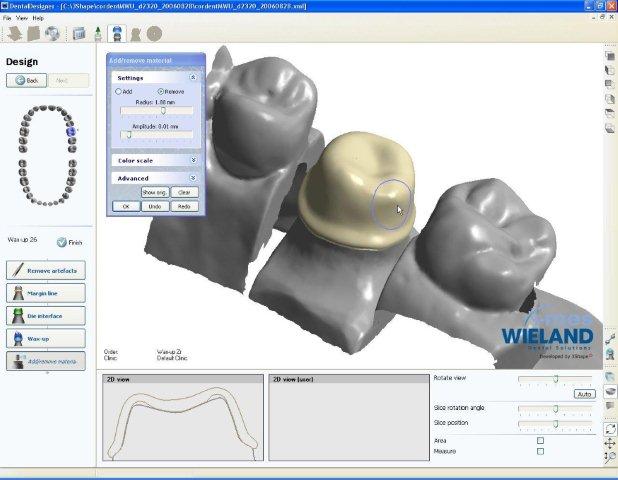This screenshot has height=480, width=618.
Task: Tick the Measure checkbox
Action: 541,451
